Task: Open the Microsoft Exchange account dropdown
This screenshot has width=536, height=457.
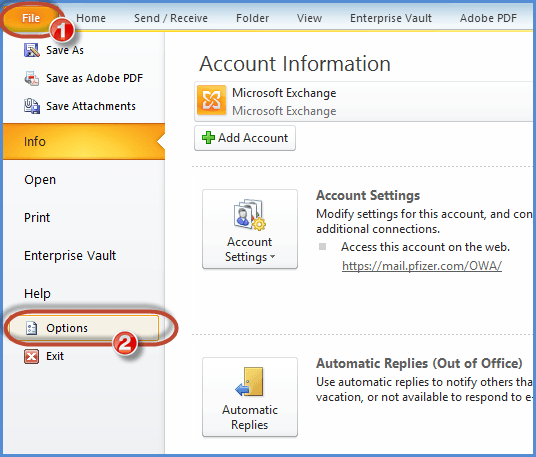Action: 364,102
